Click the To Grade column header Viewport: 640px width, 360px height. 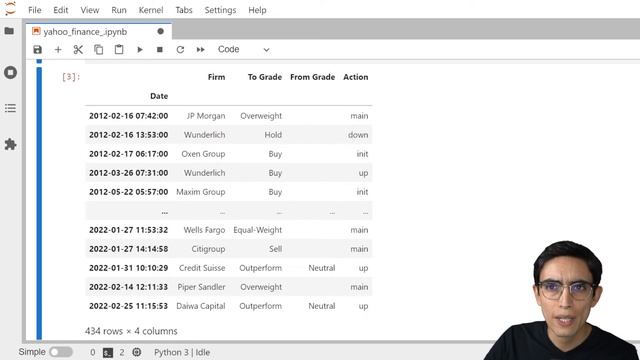[x=264, y=77]
